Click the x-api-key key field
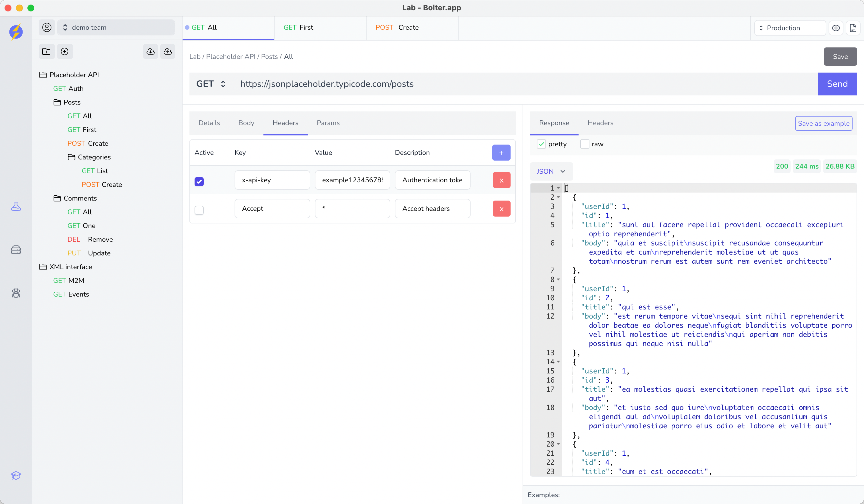 pyautogui.click(x=272, y=180)
